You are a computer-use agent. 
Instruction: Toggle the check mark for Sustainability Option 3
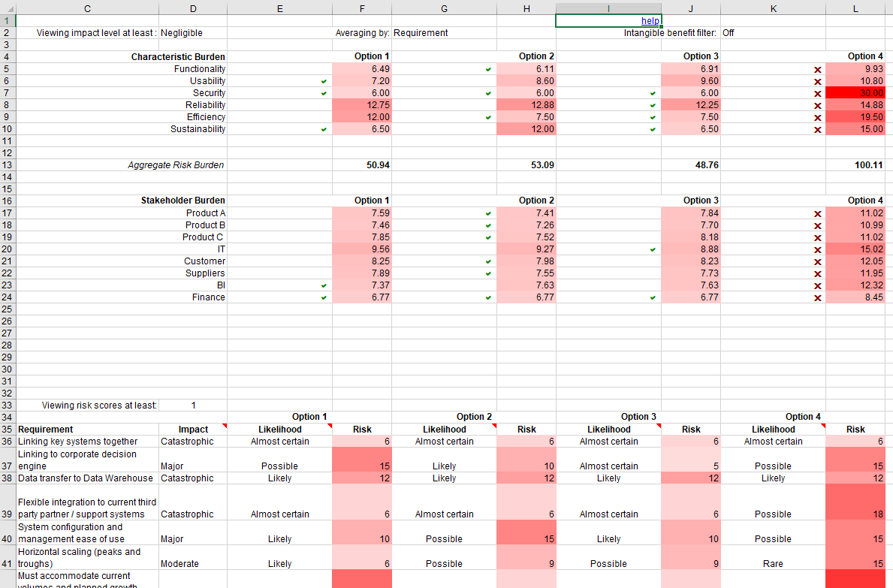click(x=652, y=128)
